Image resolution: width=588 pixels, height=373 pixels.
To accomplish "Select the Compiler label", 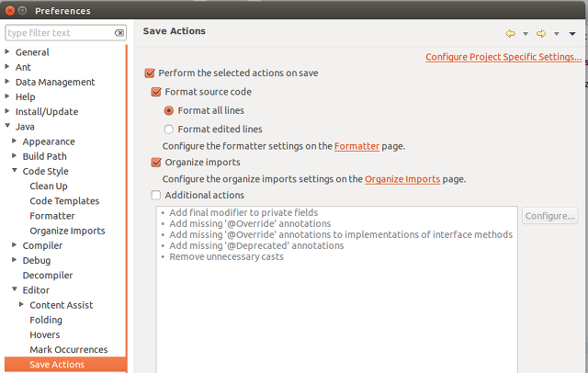I will click(x=42, y=245).
